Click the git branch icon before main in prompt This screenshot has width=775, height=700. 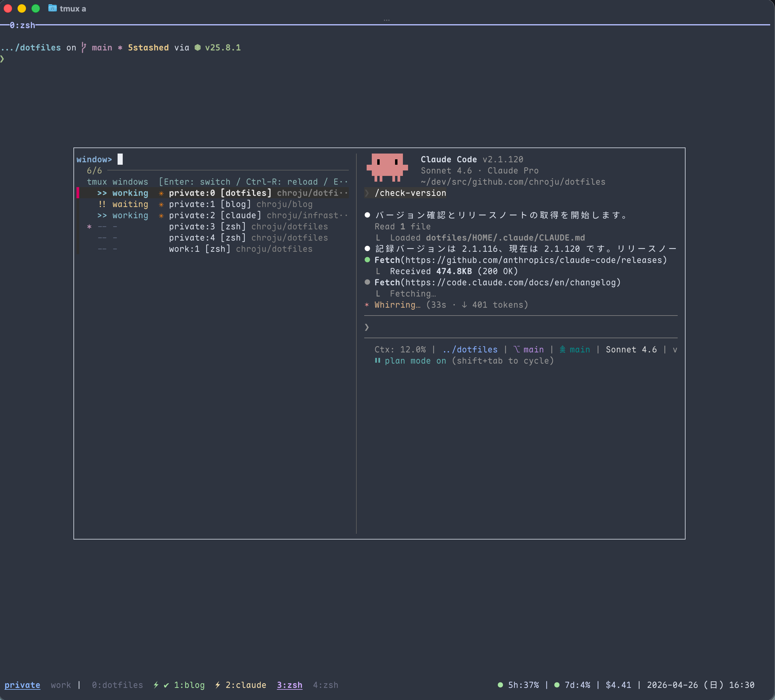(x=84, y=48)
